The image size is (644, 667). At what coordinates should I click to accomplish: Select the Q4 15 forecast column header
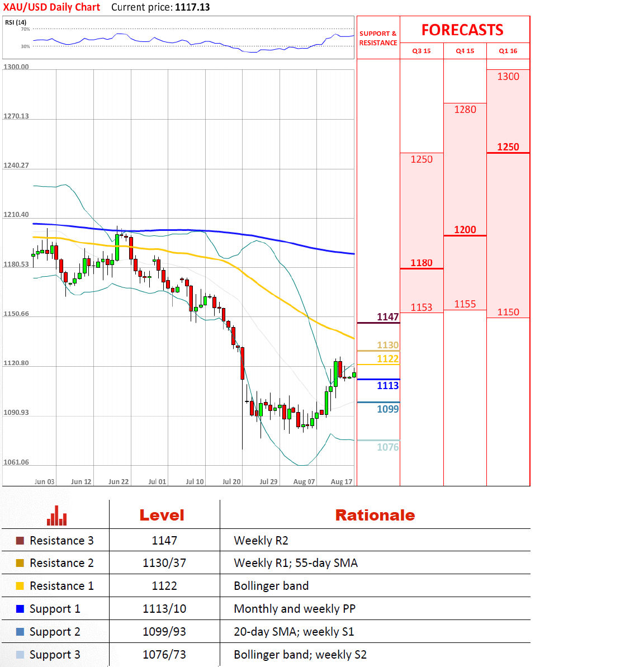coord(465,51)
